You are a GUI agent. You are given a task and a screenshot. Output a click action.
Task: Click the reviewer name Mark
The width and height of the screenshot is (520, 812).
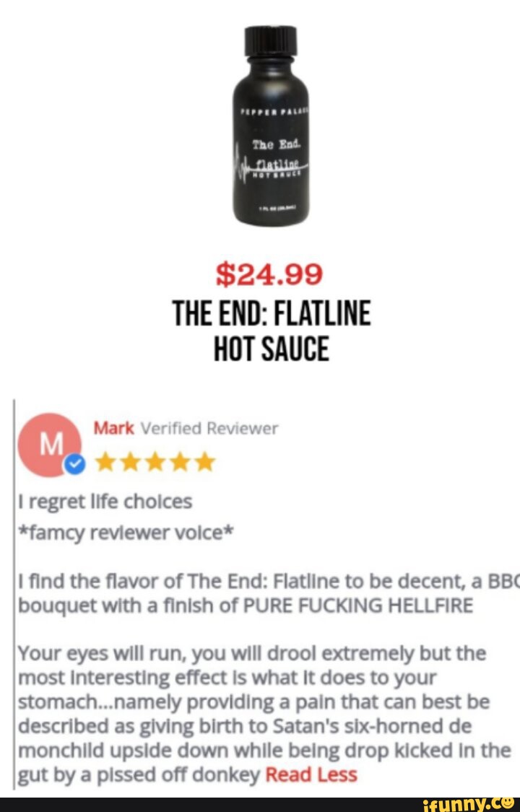pos(114,429)
